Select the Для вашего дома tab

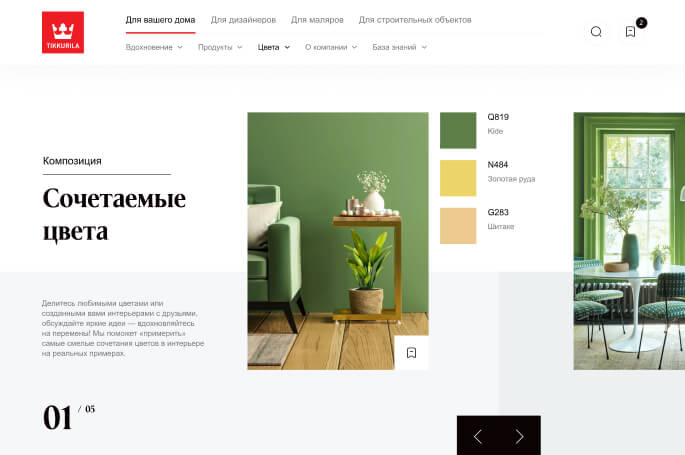pos(160,20)
